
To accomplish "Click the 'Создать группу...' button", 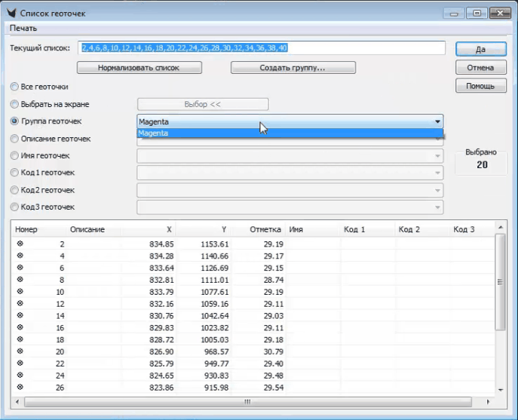I will tap(293, 68).
